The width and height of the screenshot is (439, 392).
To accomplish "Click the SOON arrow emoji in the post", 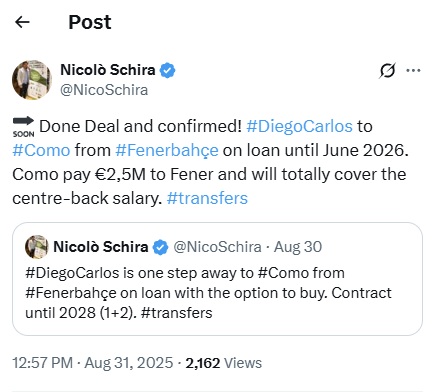I will [23, 127].
